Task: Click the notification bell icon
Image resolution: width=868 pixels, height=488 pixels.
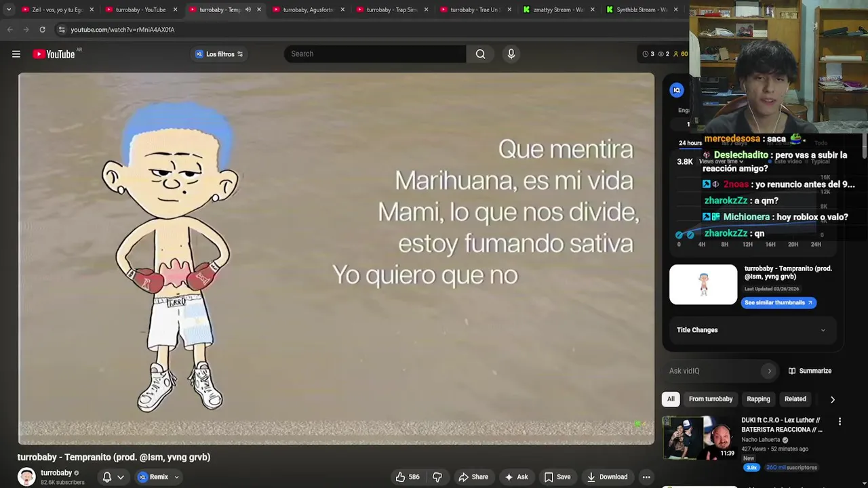Action: 107,477
